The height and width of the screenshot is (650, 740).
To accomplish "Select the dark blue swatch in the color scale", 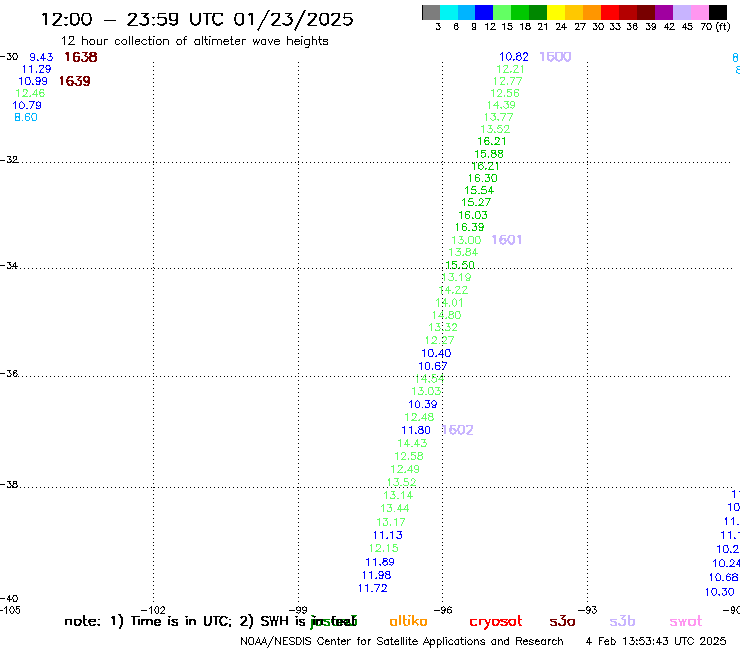I will coord(485,12).
